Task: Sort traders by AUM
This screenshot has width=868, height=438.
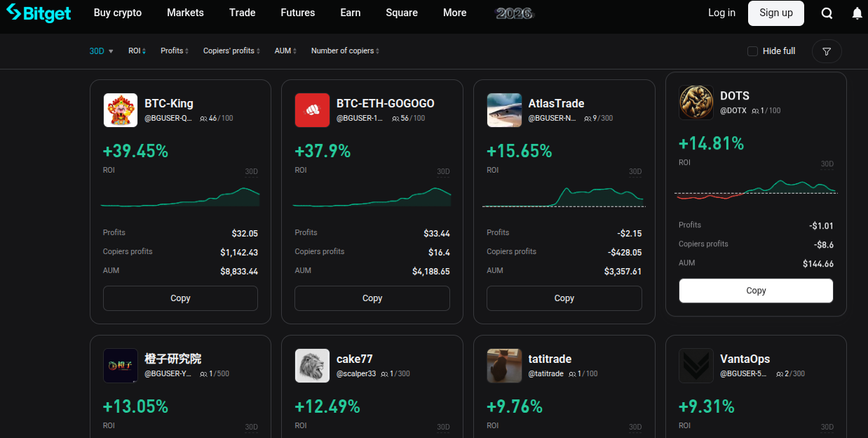Action: [285, 51]
